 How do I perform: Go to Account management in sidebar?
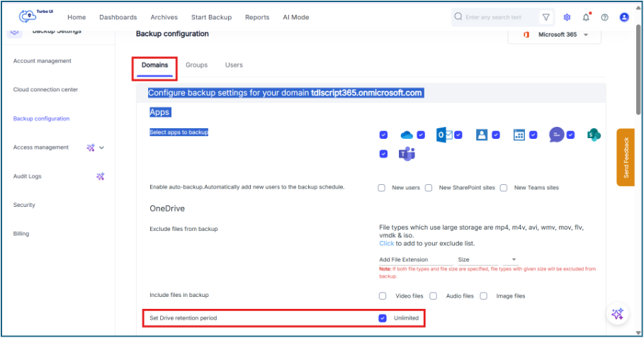click(42, 61)
